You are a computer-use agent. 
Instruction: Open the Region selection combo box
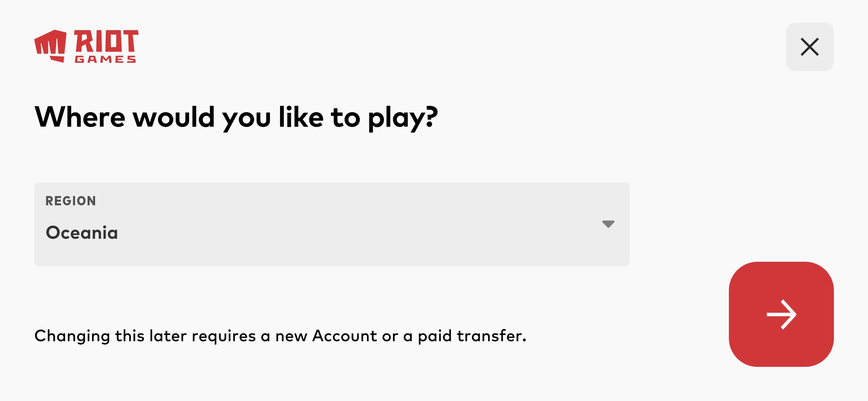click(x=332, y=224)
